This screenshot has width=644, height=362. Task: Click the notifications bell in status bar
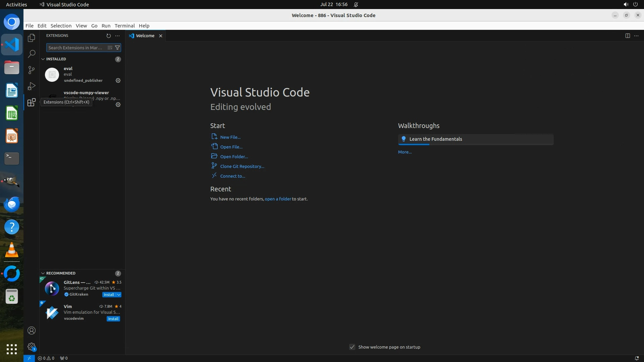coord(636,358)
